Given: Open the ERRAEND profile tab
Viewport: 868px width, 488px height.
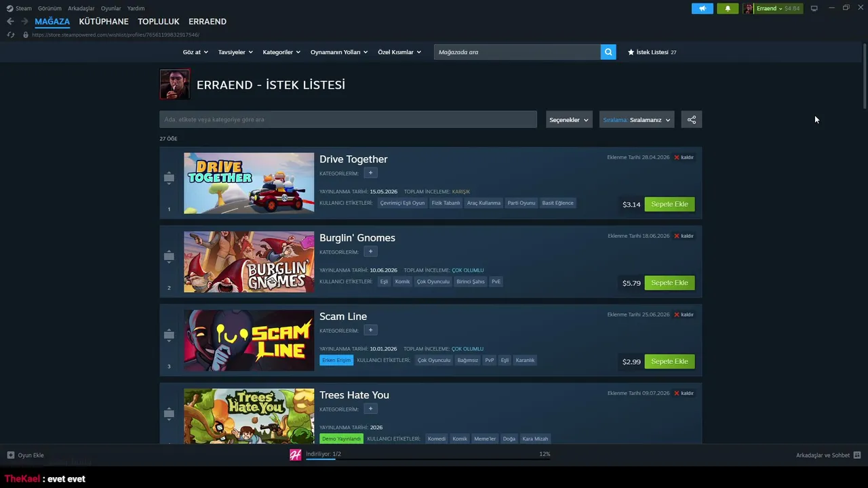Looking at the screenshot, I should [x=208, y=22].
